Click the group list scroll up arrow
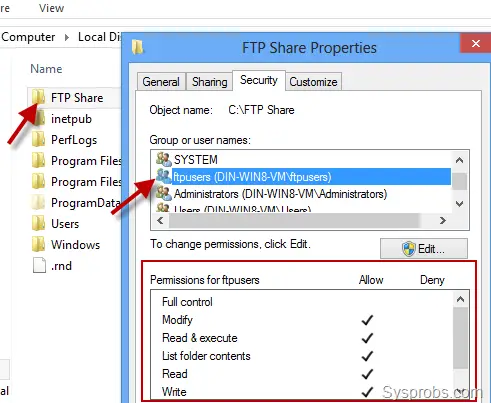This screenshot has width=491, height=403. coord(459,160)
